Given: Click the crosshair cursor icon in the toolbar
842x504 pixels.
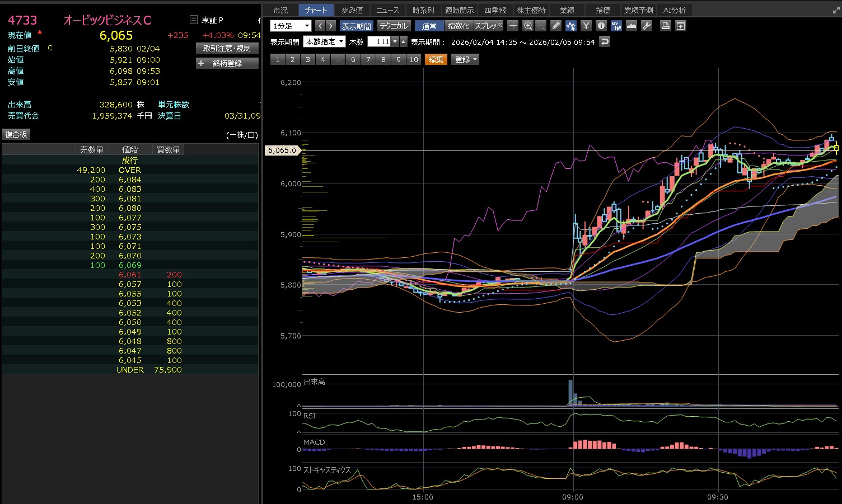Looking at the screenshot, I should 513,26.
